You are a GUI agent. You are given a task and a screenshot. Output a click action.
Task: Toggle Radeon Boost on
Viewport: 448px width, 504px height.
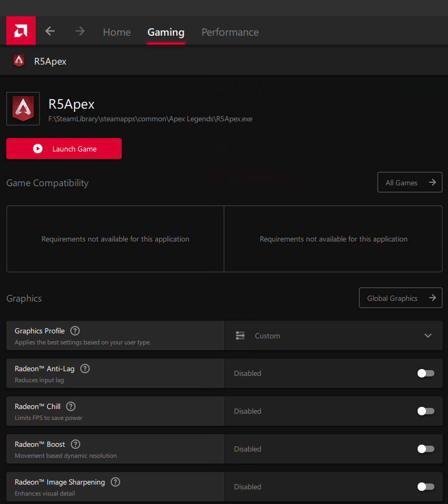point(425,449)
